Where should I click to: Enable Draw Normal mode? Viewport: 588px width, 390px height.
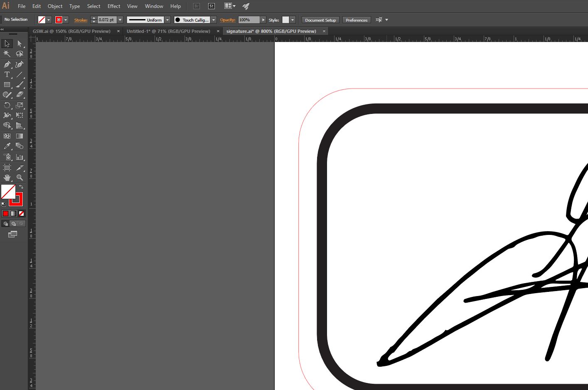click(5, 224)
